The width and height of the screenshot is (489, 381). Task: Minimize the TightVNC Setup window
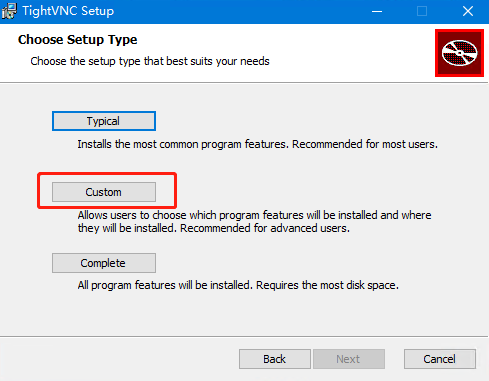click(377, 11)
